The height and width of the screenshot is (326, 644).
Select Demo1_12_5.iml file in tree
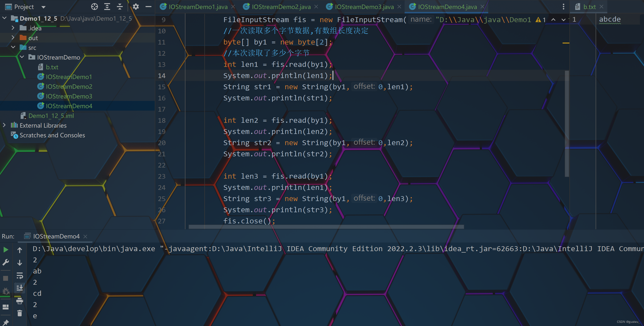(x=51, y=116)
